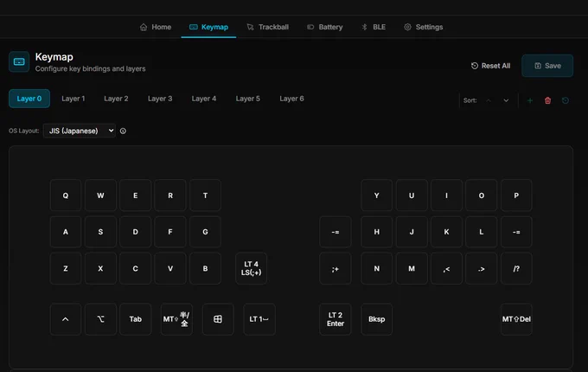Screen dimensions: 588x372
Task: Switch to Layer 3
Action: tap(160, 99)
